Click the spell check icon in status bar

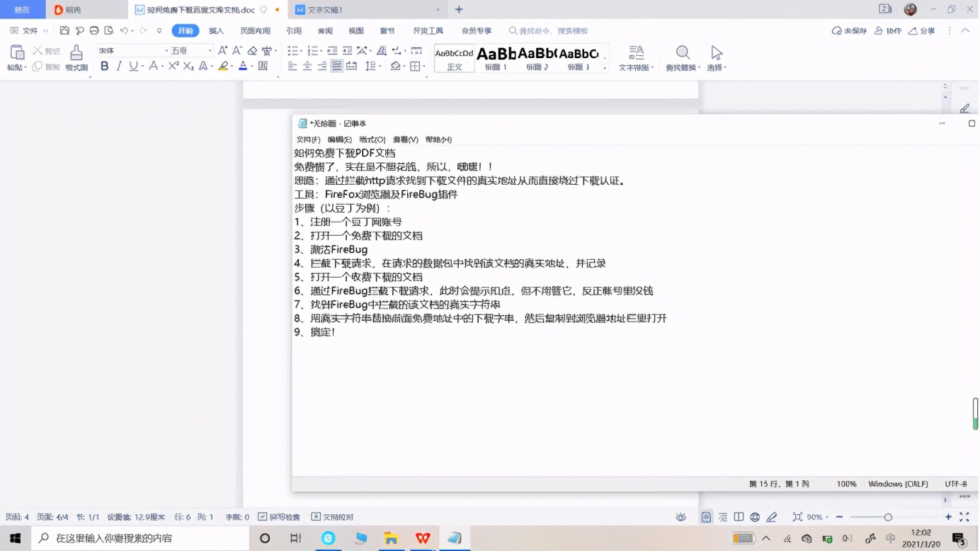tap(263, 516)
